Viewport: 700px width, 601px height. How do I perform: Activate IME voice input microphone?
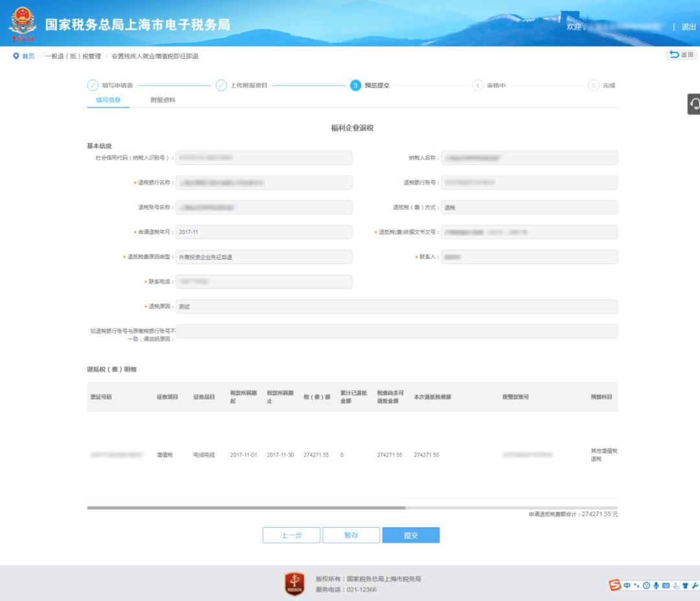point(657,585)
